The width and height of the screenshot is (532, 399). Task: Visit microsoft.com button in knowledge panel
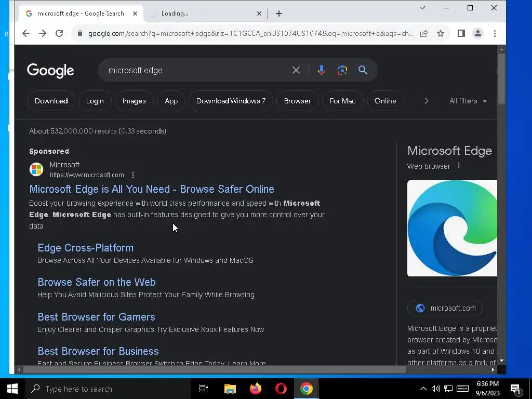coord(445,308)
